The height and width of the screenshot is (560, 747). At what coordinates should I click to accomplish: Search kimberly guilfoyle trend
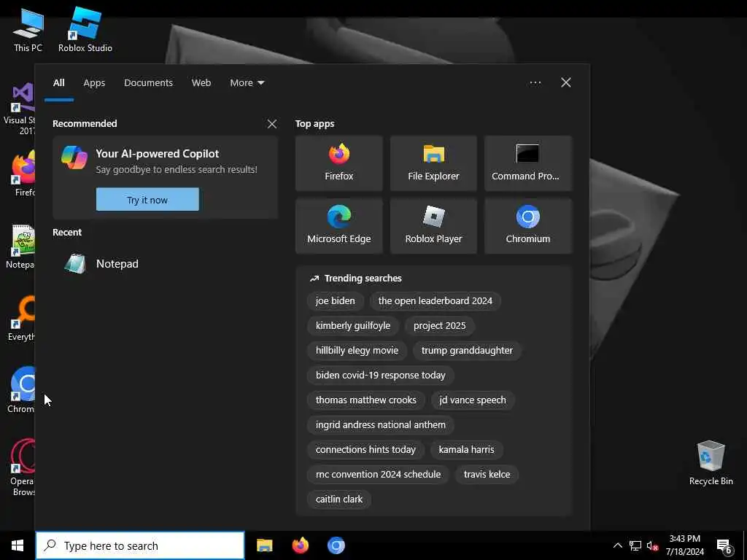(353, 326)
